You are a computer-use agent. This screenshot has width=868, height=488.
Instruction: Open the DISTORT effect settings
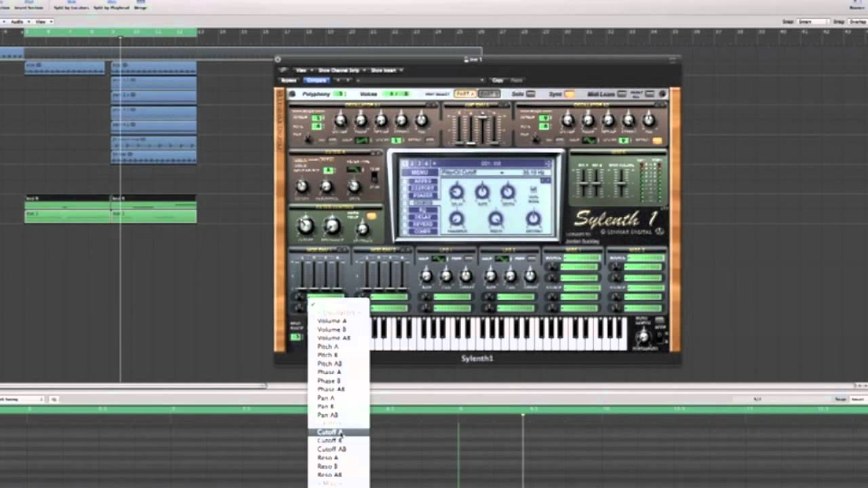pyautogui.click(x=420, y=187)
